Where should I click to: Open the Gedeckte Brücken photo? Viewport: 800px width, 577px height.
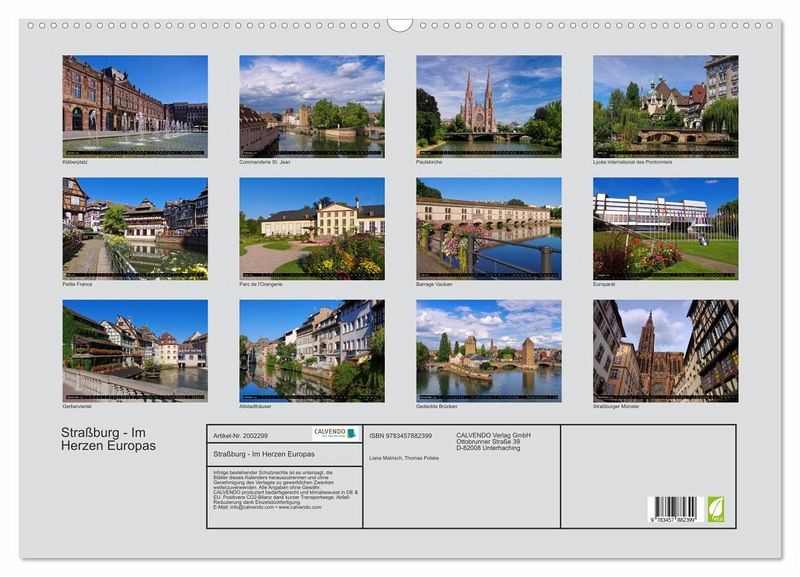[x=489, y=351]
